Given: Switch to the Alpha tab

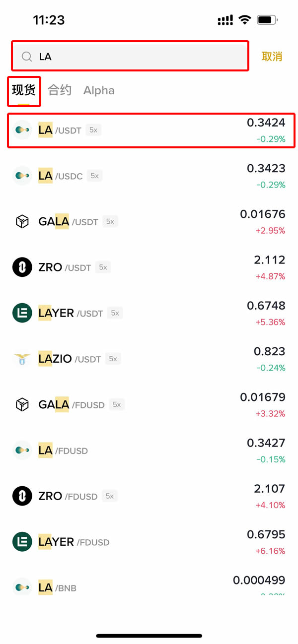Looking at the screenshot, I should tap(99, 90).
